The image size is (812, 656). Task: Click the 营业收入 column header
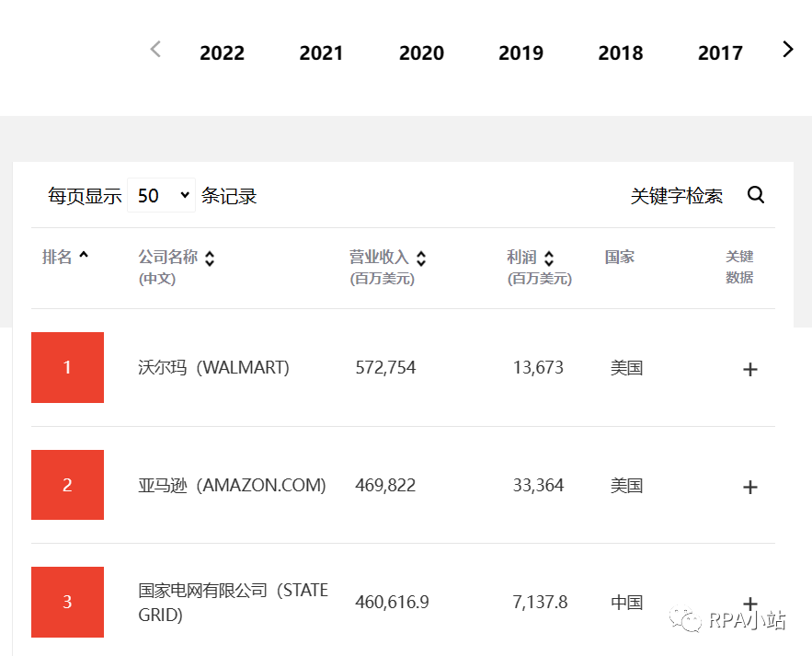379,257
